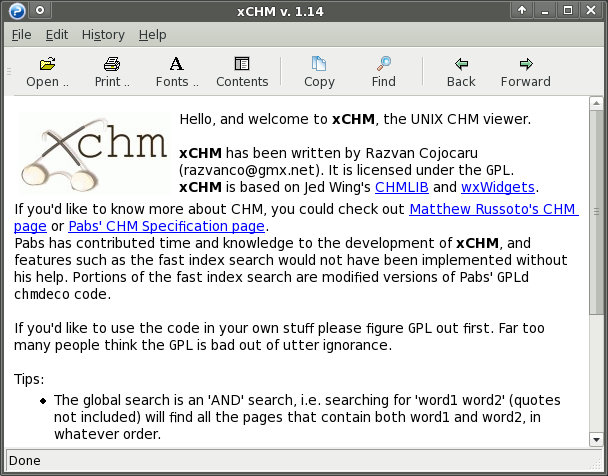The image size is (608, 476).
Task: Minimize the xCHM window
Action: click(545, 10)
